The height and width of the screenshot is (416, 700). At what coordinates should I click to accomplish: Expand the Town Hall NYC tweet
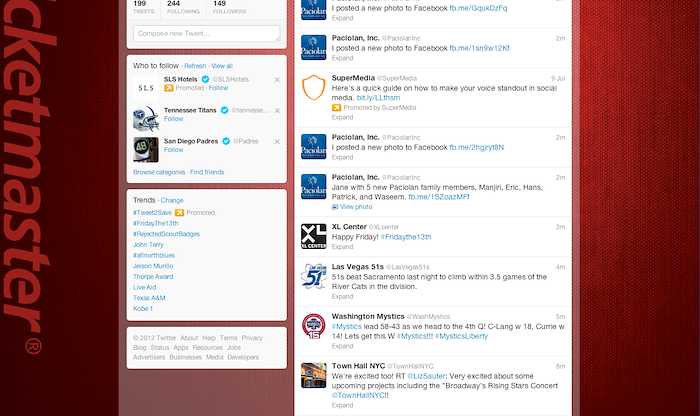(x=342, y=405)
